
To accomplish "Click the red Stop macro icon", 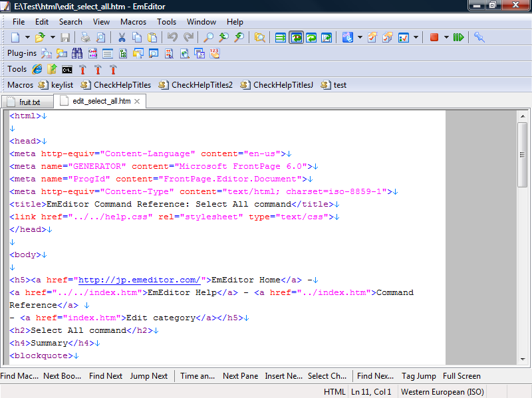I will tap(434, 37).
